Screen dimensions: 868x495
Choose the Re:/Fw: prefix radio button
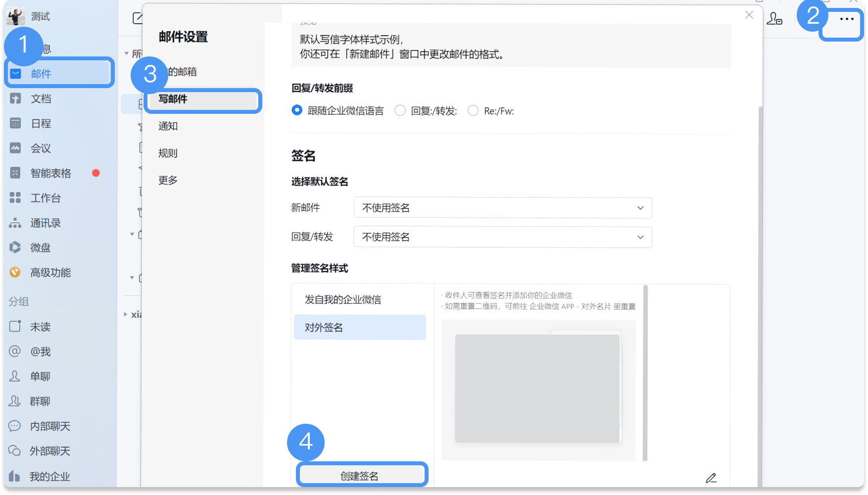[473, 110]
